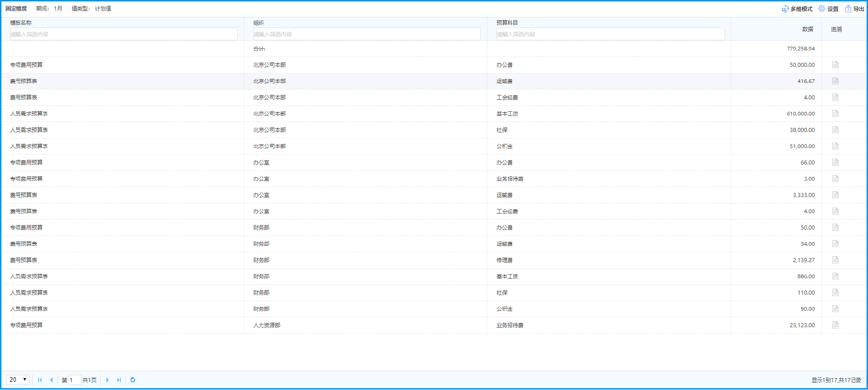Refresh the table with reload icon
The width and height of the screenshot is (868, 390).
(x=133, y=380)
